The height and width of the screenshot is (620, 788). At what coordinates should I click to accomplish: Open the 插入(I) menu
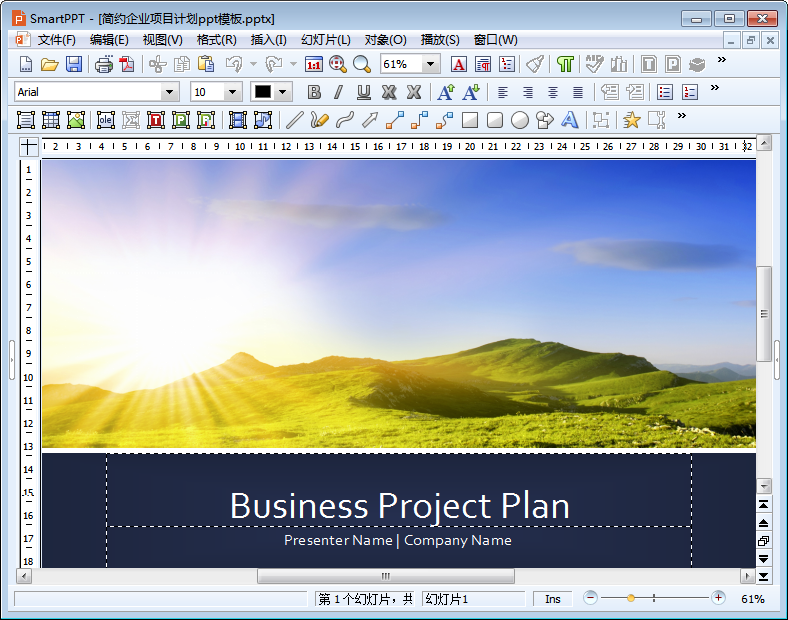point(268,40)
